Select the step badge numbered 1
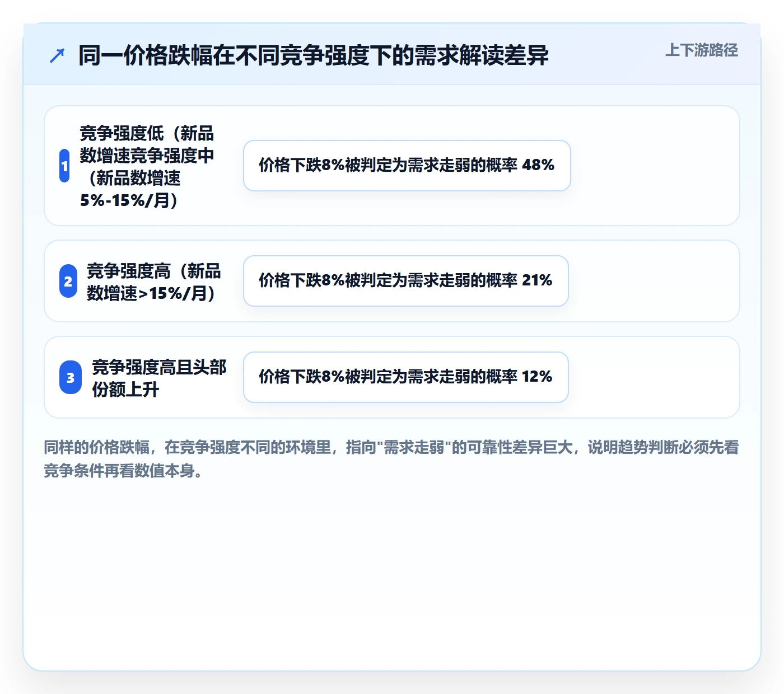This screenshot has width=784, height=694. coord(64,166)
